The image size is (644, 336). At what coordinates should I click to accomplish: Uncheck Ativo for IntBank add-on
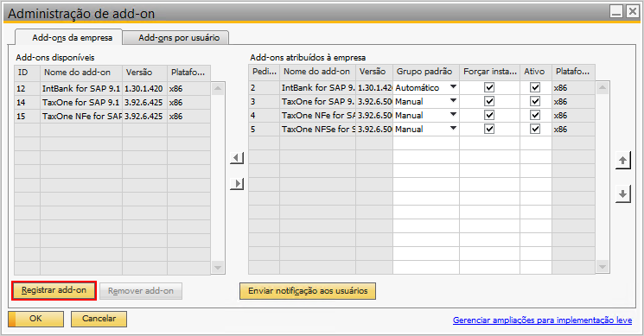pos(535,87)
